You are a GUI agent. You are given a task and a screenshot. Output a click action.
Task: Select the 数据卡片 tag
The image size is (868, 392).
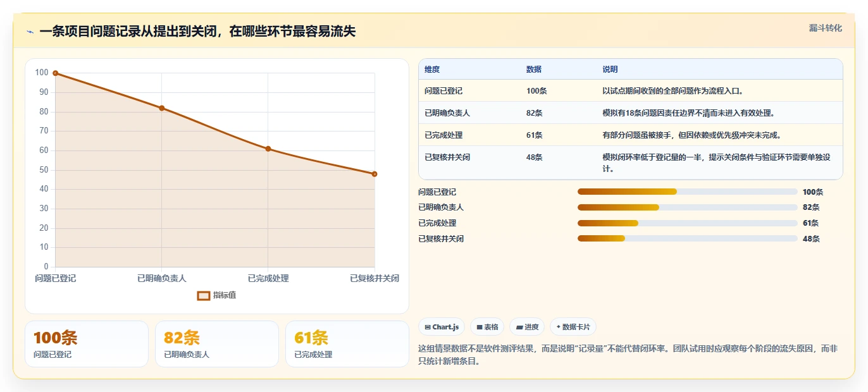coord(573,327)
